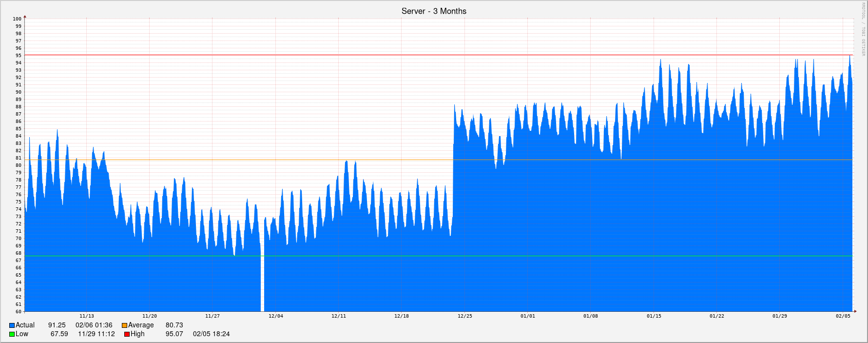Click the Actual value 91.25
The image size is (868, 343).
57,325
